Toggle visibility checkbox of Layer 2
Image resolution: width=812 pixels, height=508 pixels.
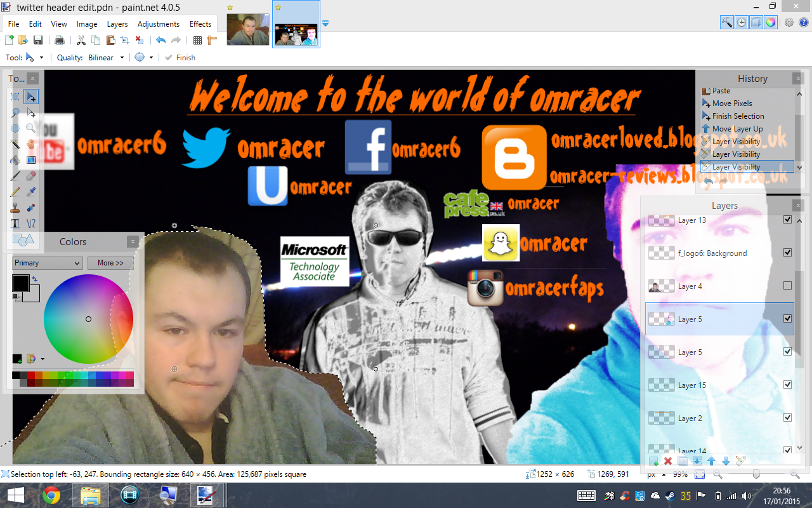click(x=788, y=418)
